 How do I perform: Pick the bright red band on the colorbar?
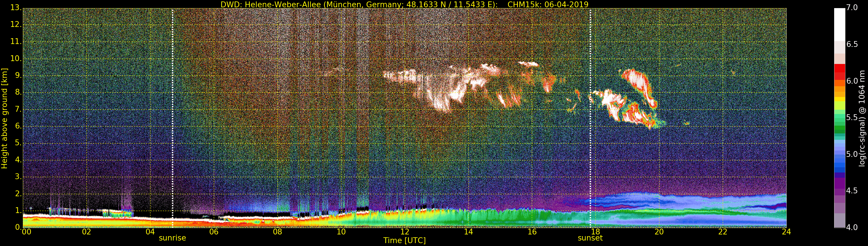[x=839, y=68]
